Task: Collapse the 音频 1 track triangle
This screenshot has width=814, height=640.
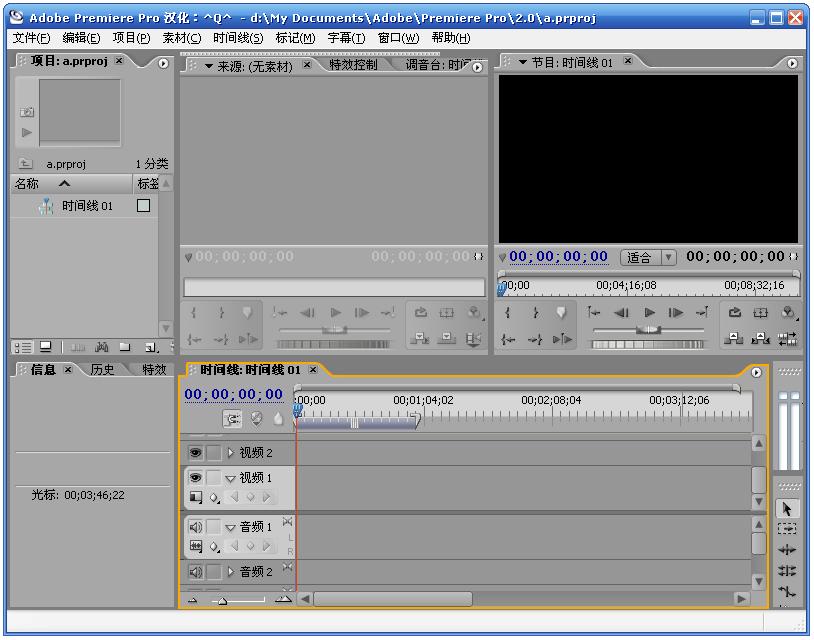Action: pos(230,526)
